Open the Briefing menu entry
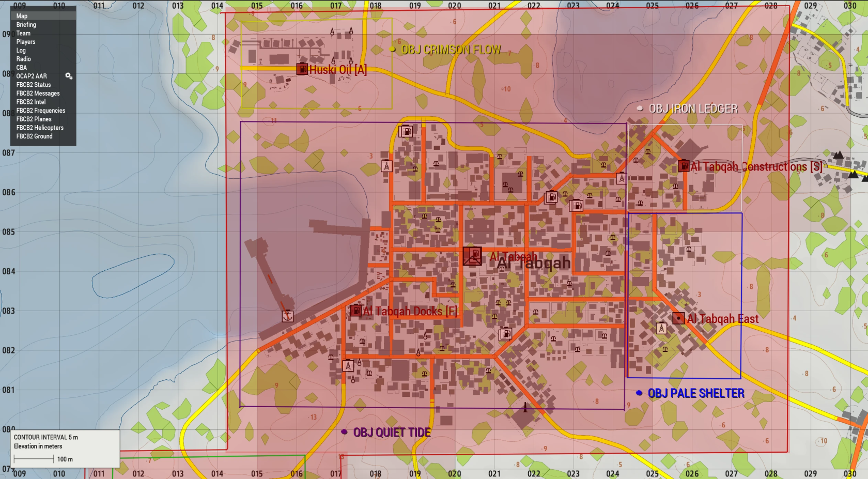This screenshot has width=868, height=479. pos(26,25)
